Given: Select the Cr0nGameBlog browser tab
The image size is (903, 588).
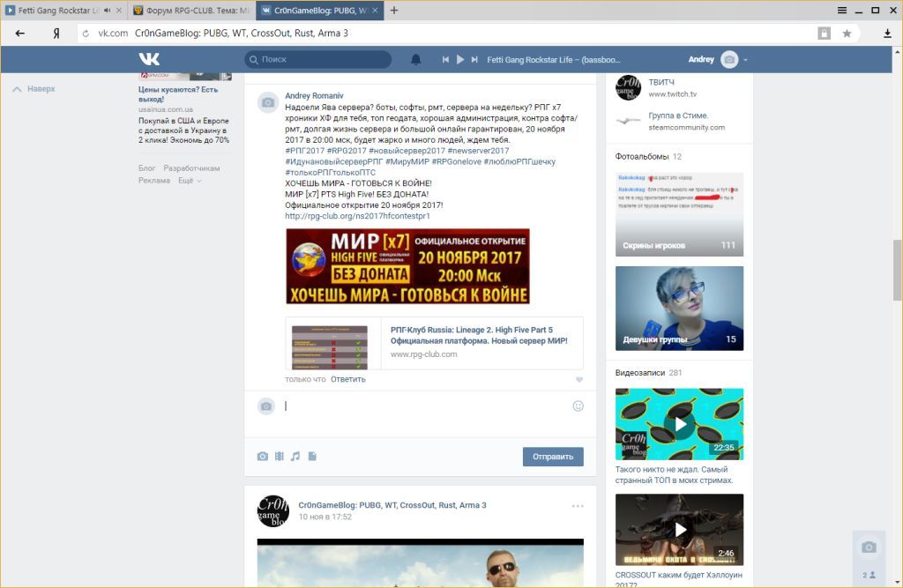Looking at the screenshot, I should click(317, 11).
